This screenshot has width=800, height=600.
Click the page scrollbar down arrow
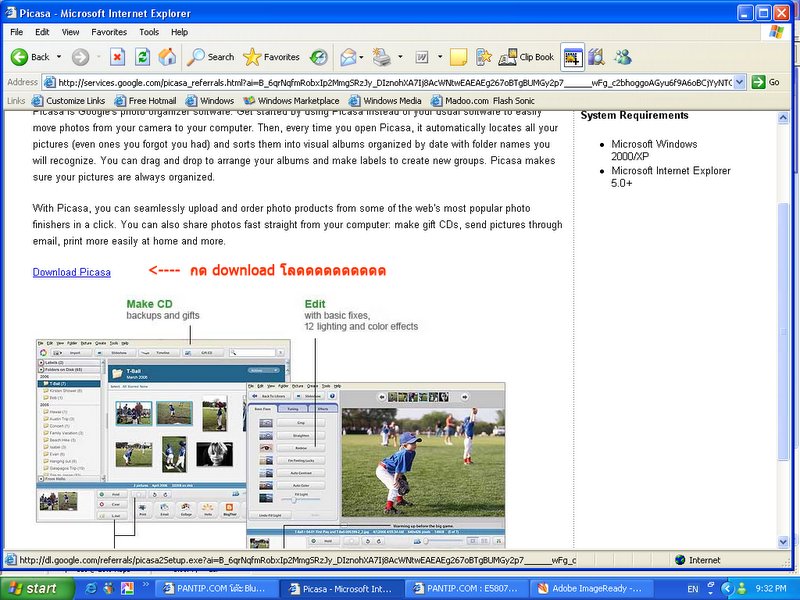[x=783, y=542]
